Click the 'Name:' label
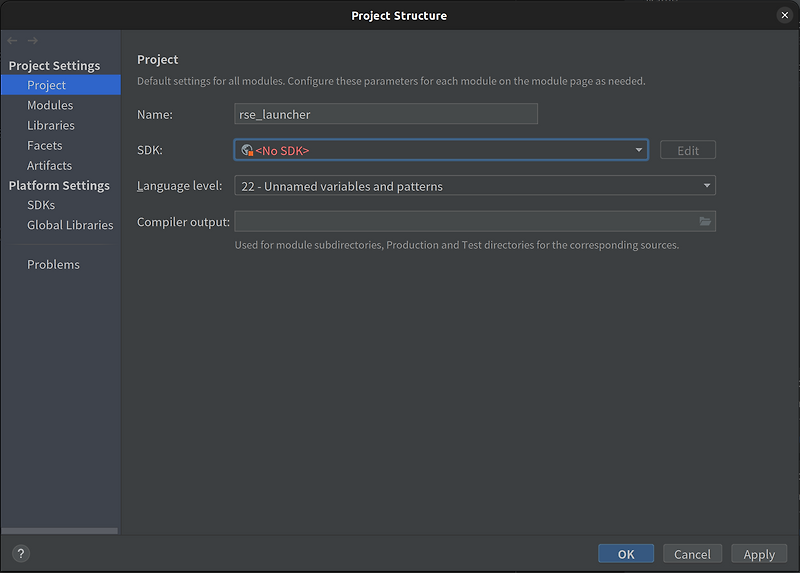Viewport: 800px width, 573px height. coord(155,114)
